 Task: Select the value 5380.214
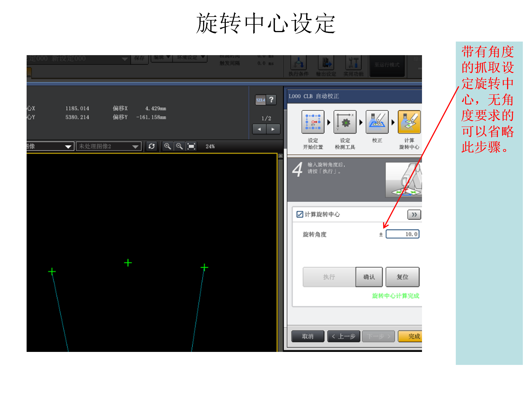pyautogui.click(x=77, y=117)
